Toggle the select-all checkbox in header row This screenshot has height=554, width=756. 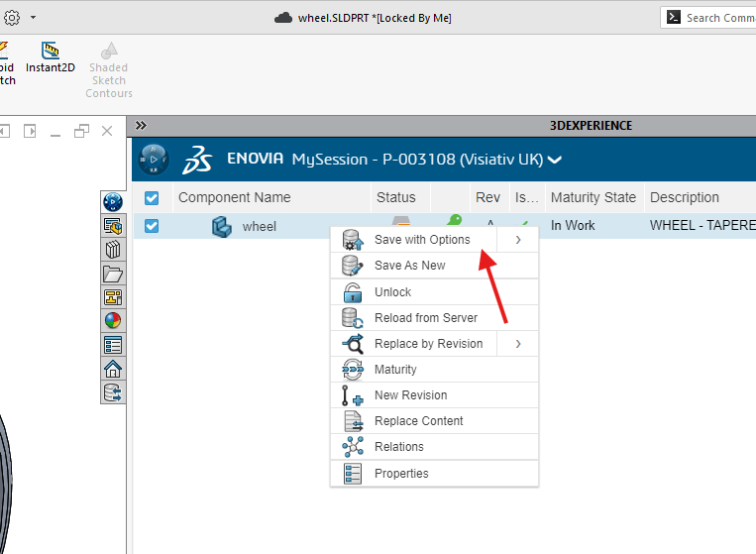(x=152, y=197)
